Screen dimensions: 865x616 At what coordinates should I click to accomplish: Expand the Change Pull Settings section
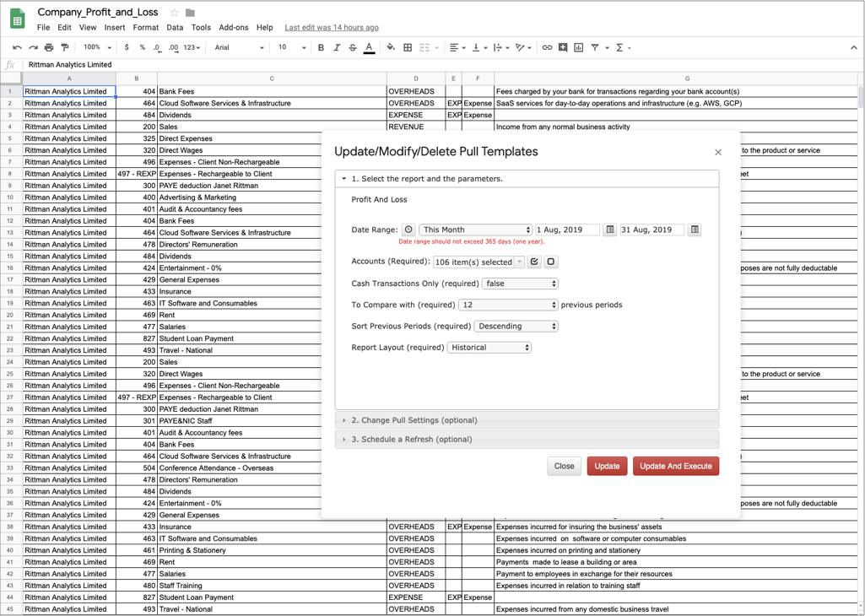[x=527, y=420]
